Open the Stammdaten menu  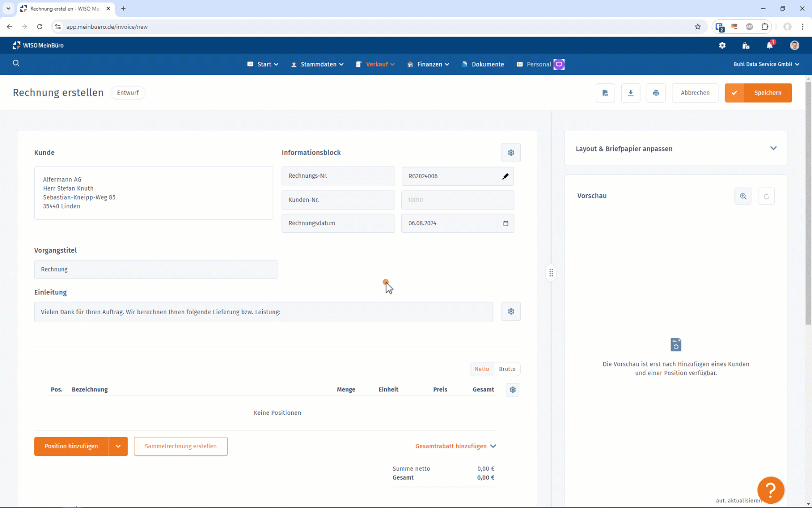click(317, 64)
